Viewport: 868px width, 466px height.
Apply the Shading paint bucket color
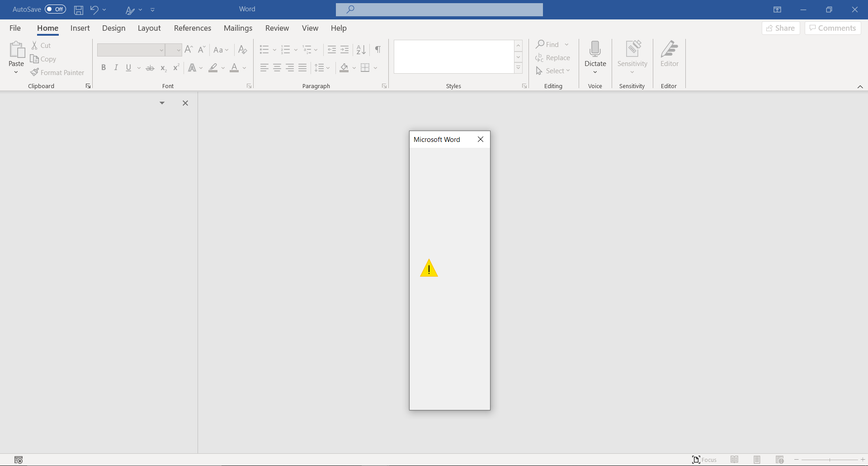coord(344,68)
